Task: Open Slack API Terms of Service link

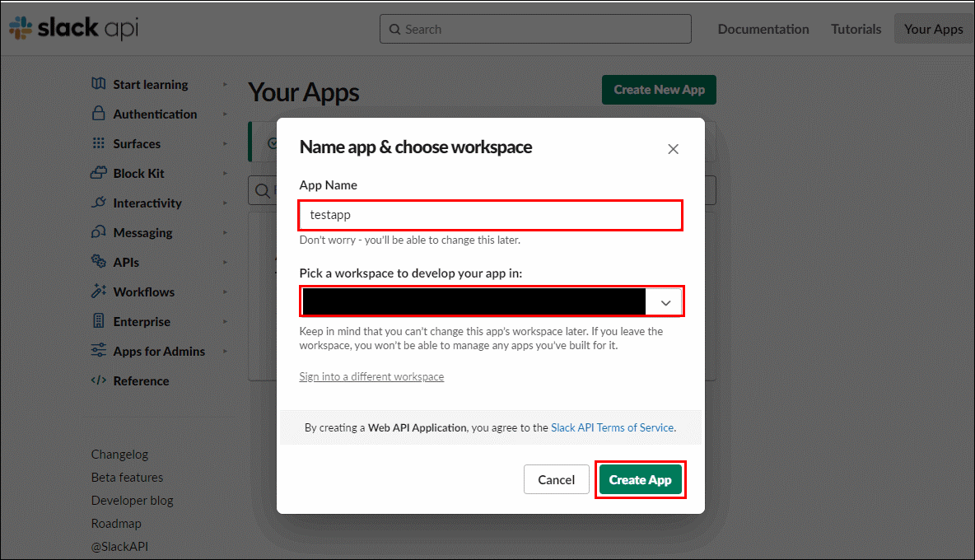Action: (612, 427)
